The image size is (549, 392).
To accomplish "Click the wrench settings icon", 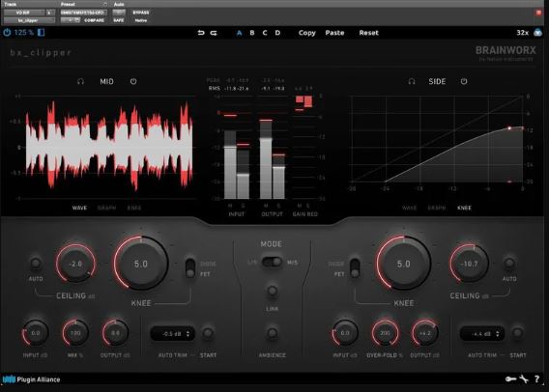I will (x=524, y=378).
